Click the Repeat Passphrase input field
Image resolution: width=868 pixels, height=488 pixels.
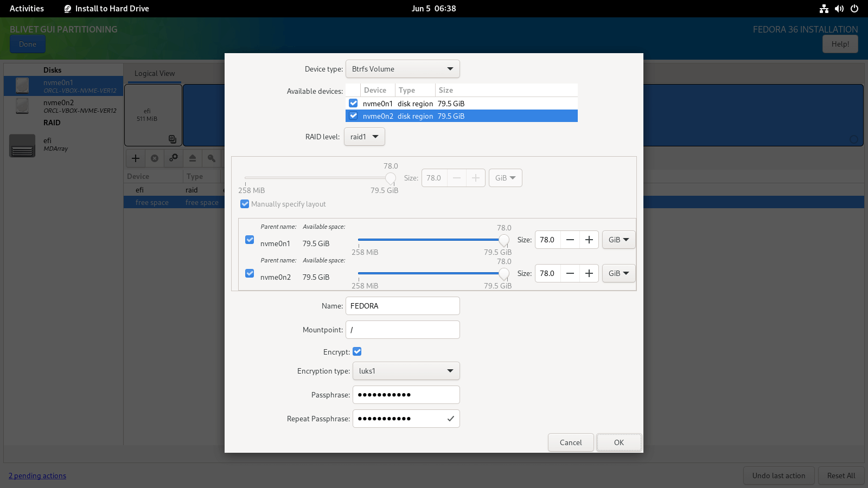406,419
